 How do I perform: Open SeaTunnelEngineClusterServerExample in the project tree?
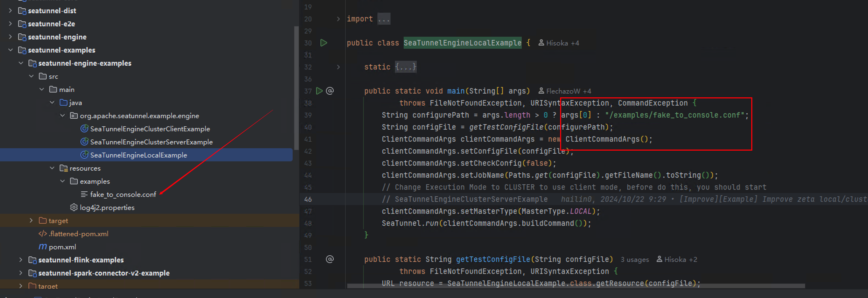[x=151, y=142]
